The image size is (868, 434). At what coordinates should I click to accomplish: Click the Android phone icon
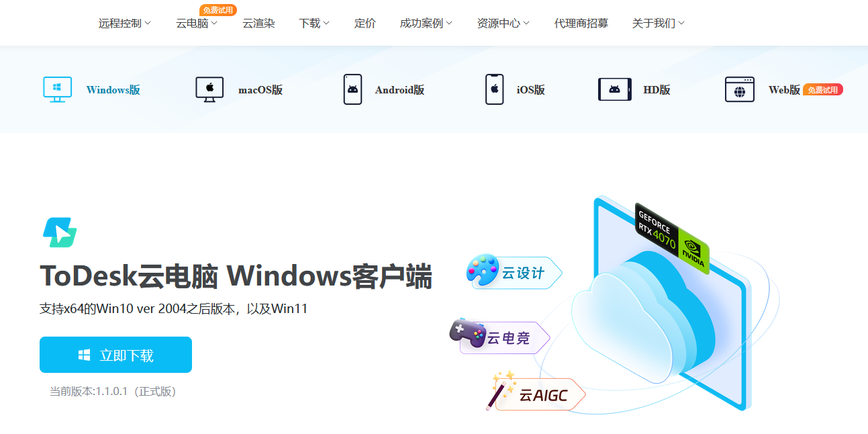[x=352, y=89]
